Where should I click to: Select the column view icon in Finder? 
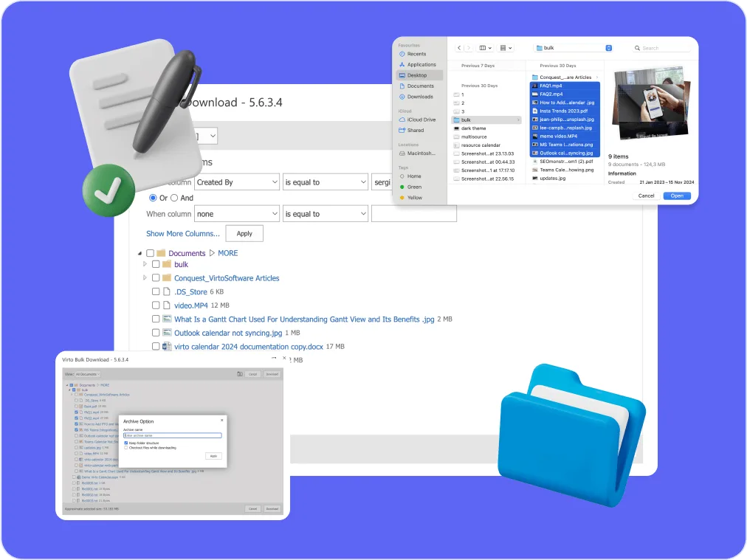(x=483, y=47)
